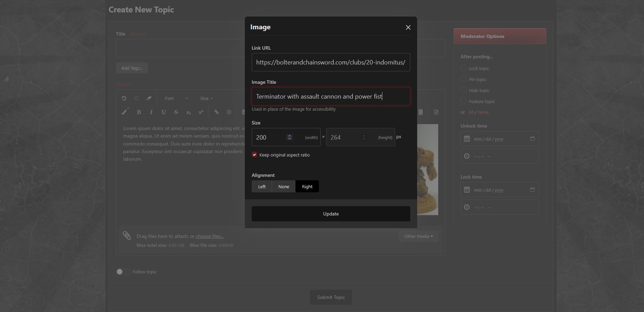Insert a link using the chain icon

217,112
